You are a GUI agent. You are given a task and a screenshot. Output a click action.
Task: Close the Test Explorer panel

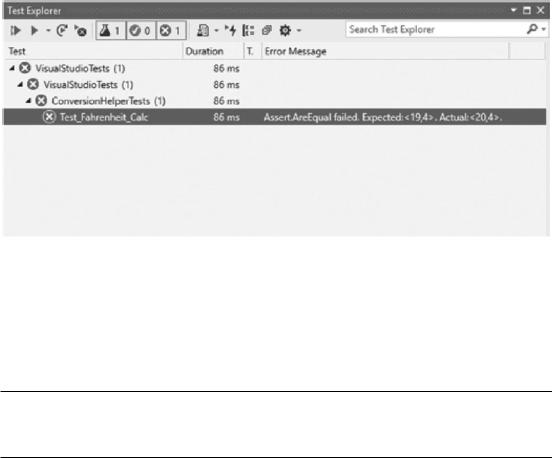(541, 11)
